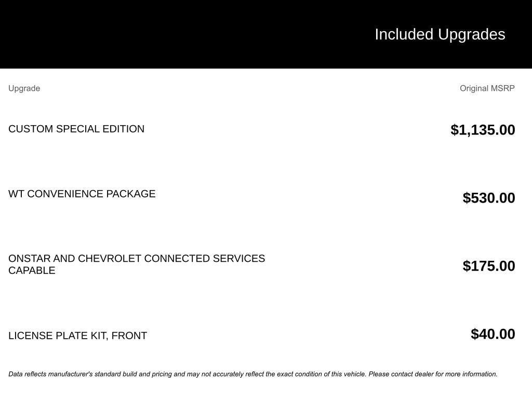The width and height of the screenshot is (532, 399).
Task: Select the Upgrade column header
Action: [x=24, y=88]
